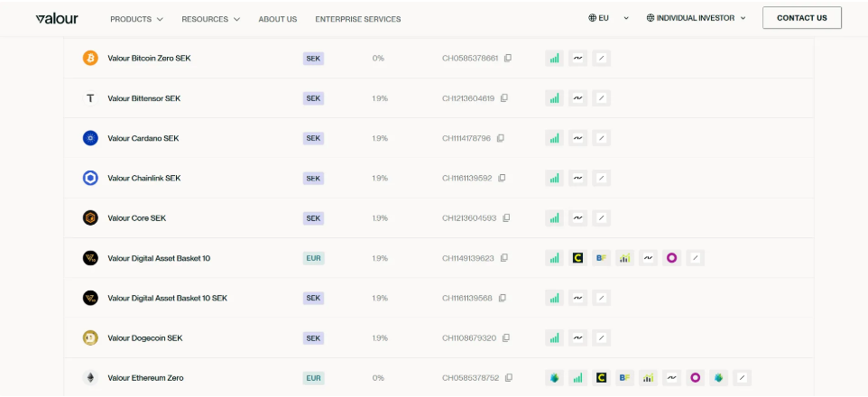Open the EU region selector
Viewport: 868px width, 397px height.
pyautogui.click(x=608, y=18)
